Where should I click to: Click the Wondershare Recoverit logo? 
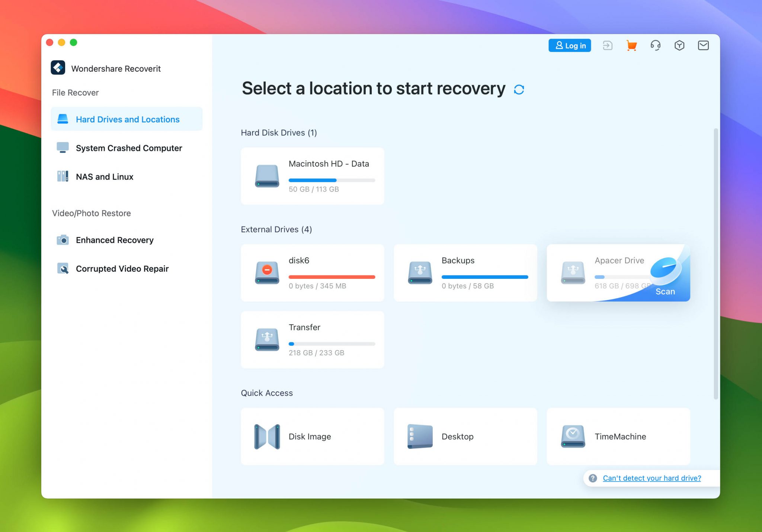point(58,68)
